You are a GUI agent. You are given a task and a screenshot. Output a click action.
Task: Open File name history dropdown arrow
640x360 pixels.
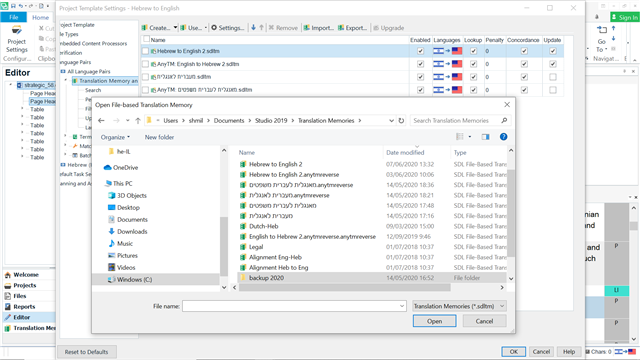point(402,306)
